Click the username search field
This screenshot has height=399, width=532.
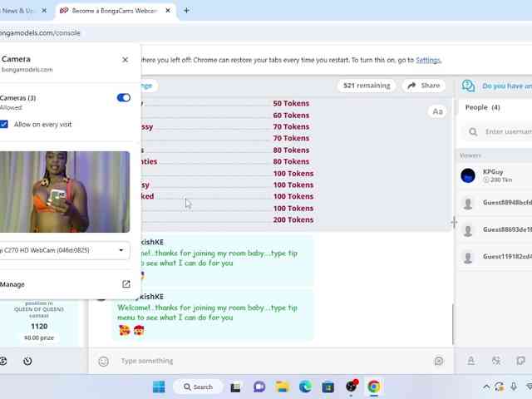click(x=499, y=131)
